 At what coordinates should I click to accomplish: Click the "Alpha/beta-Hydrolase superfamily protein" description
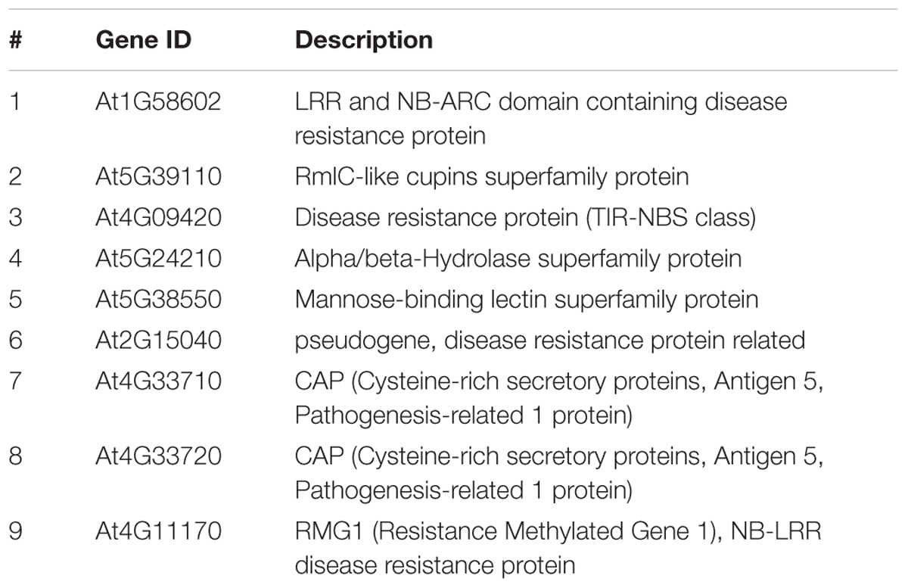tap(518, 259)
